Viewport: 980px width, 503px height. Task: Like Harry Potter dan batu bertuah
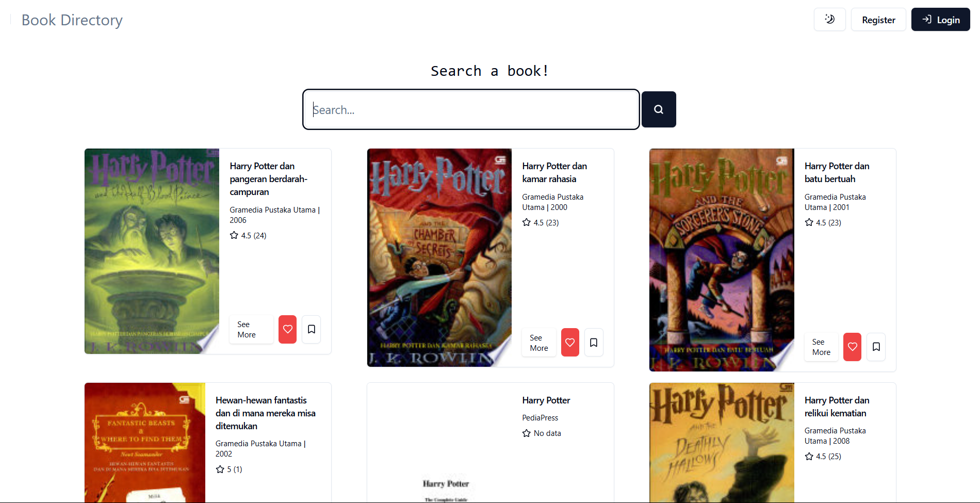pos(853,347)
